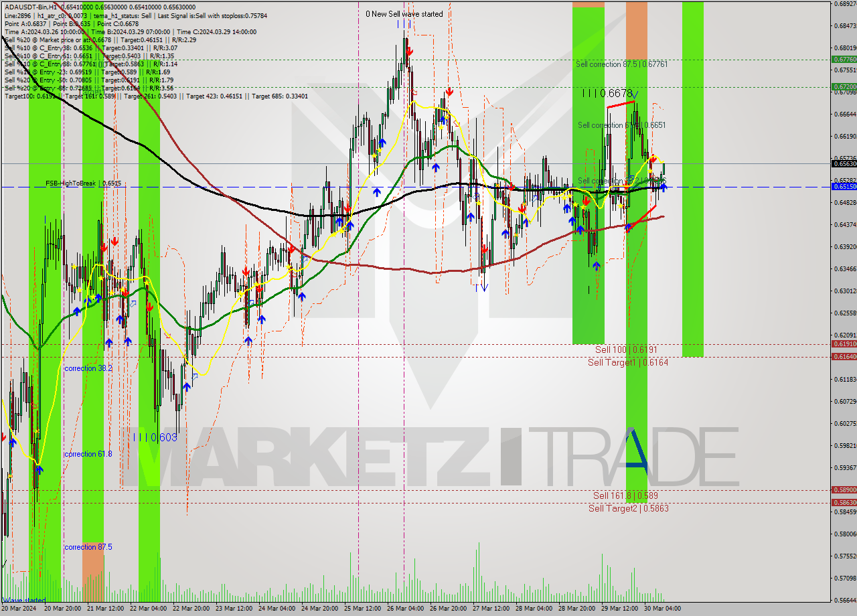Click the 'Target 685: 0.33401' text
This screenshot has width=857, height=616.
click(x=280, y=96)
